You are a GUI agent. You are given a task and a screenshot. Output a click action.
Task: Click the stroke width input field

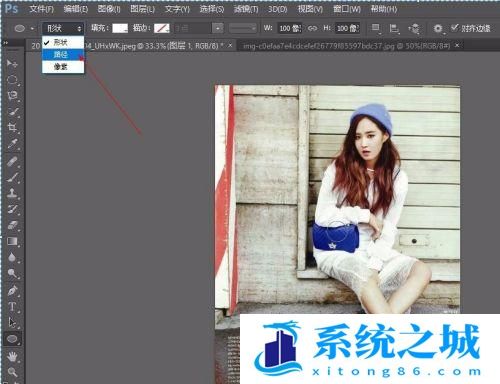coord(192,28)
